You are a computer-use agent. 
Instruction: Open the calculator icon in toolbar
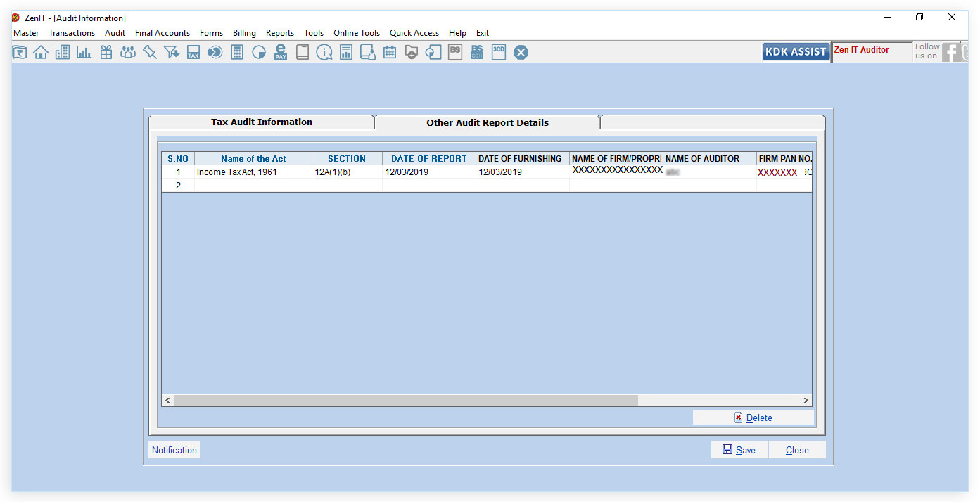(x=237, y=52)
